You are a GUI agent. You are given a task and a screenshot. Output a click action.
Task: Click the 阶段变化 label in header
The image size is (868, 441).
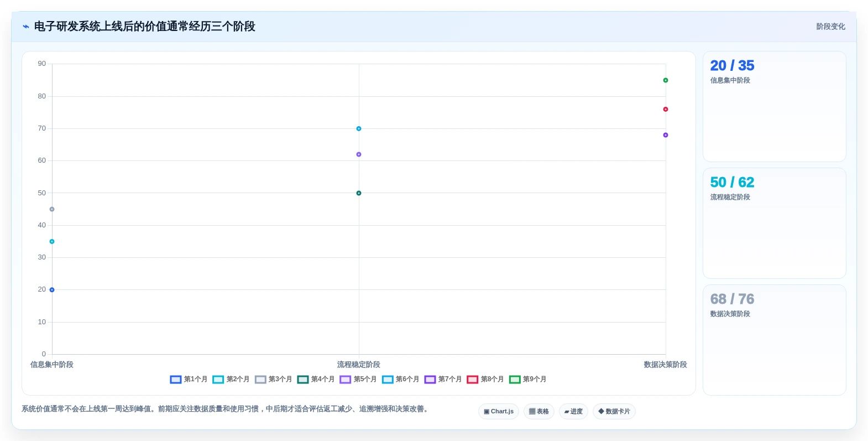point(830,27)
